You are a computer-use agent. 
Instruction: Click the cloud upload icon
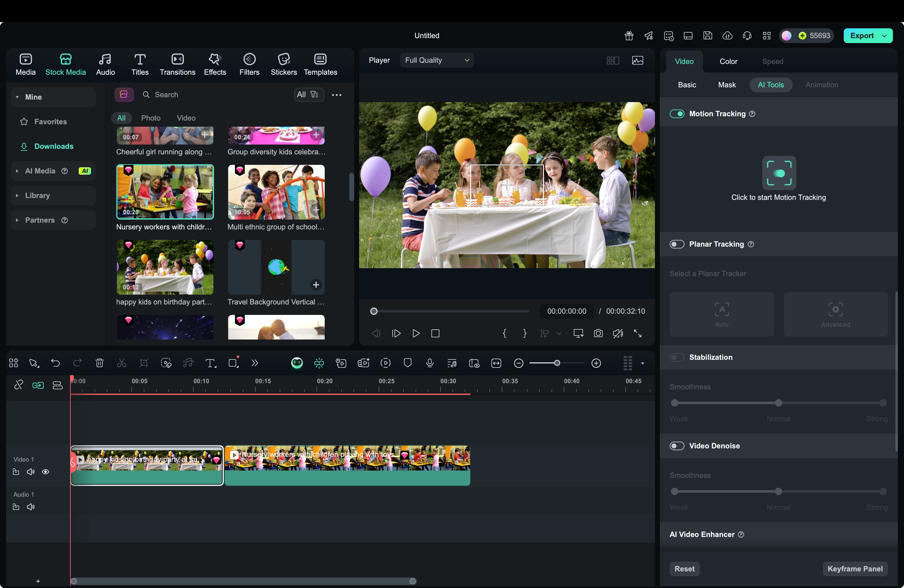(728, 36)
